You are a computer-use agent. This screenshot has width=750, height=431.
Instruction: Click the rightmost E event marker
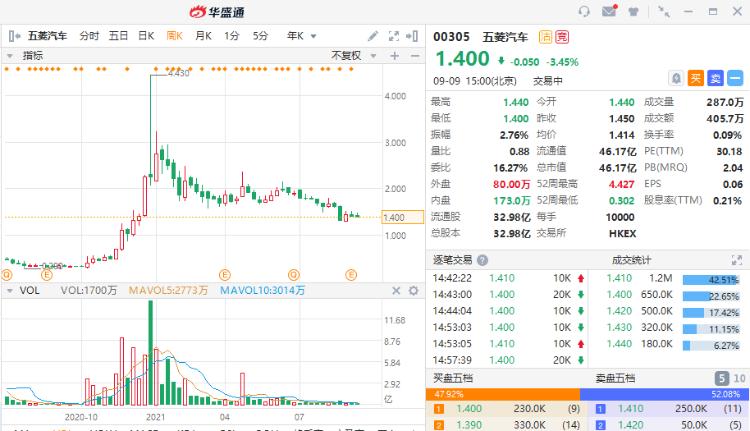tap(351, 275)
